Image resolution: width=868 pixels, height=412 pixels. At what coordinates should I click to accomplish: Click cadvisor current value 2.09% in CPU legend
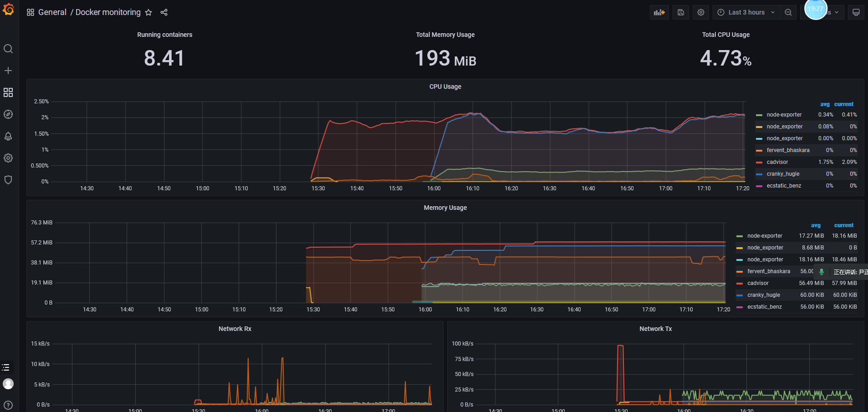[849, 162]
